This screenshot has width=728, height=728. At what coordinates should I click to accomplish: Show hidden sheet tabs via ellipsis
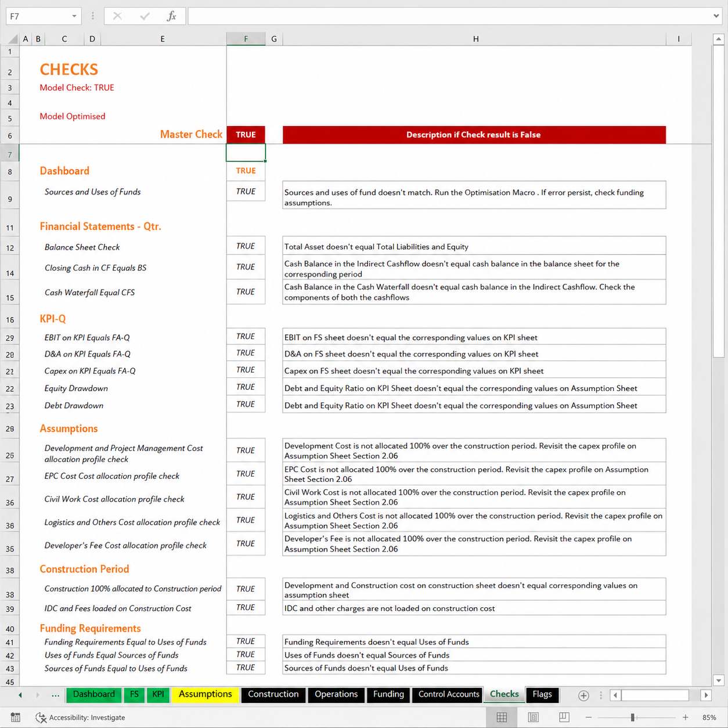click(55, 695)
